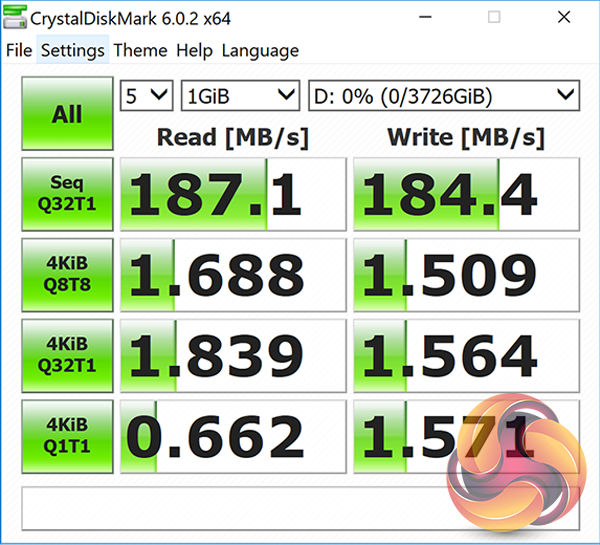
Task: Open the Theme menu
Action: pos(140,50)
